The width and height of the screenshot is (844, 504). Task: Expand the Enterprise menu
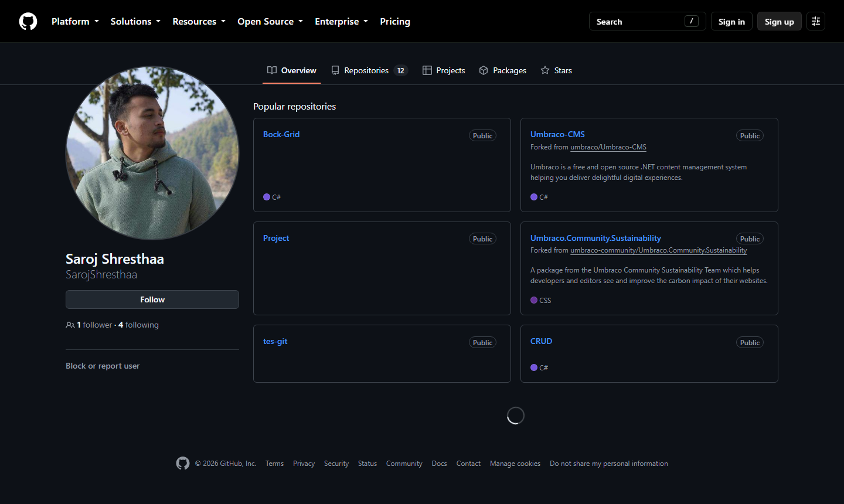pos(341,21)
